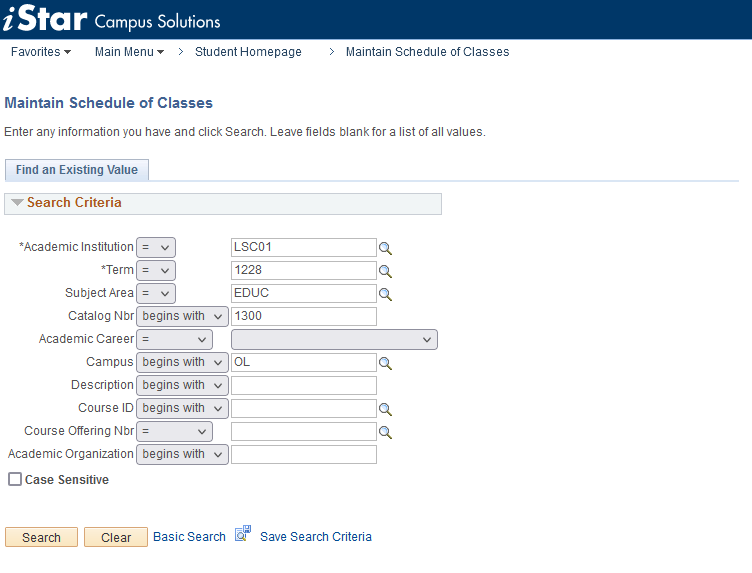
Task: Click the Save Search Criteria icon
Action: (x=243, y=535)
